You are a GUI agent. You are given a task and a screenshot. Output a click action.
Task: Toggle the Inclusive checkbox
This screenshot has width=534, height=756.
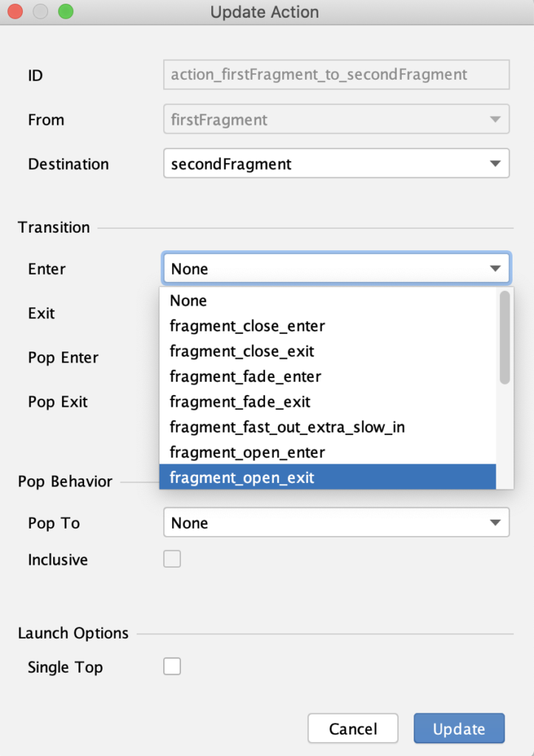pos(172,559)
